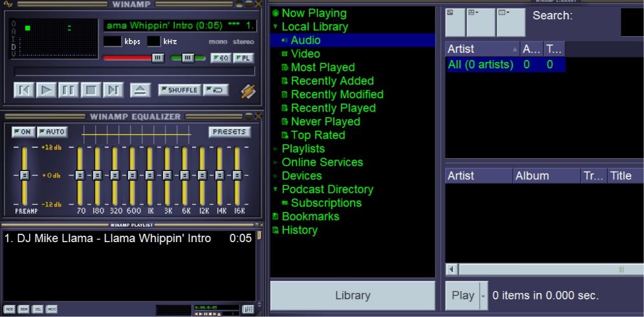Collapse the Local Library node arrow
Image resolution: width=644 pixels, height=317 pixels.
click(275, 26)
